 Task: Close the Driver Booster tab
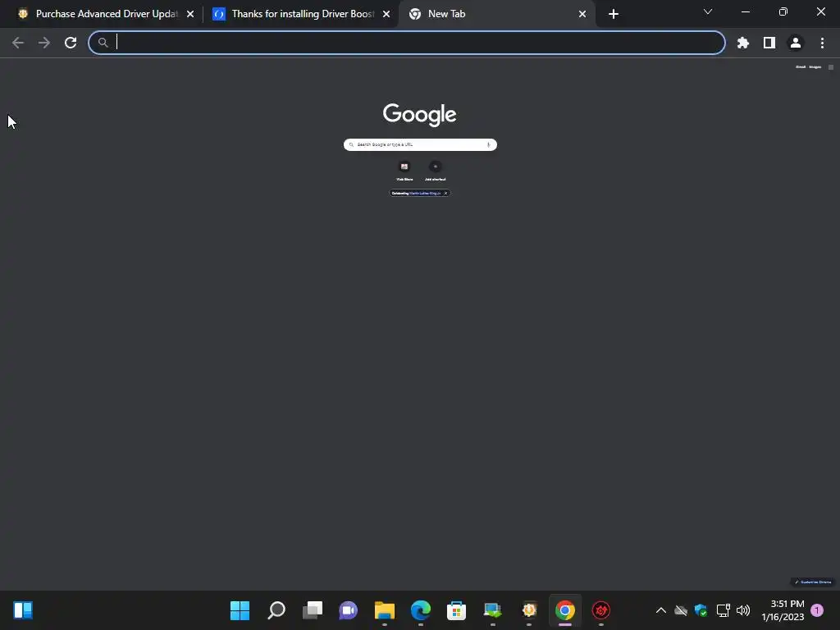click(x=386, y=14)
